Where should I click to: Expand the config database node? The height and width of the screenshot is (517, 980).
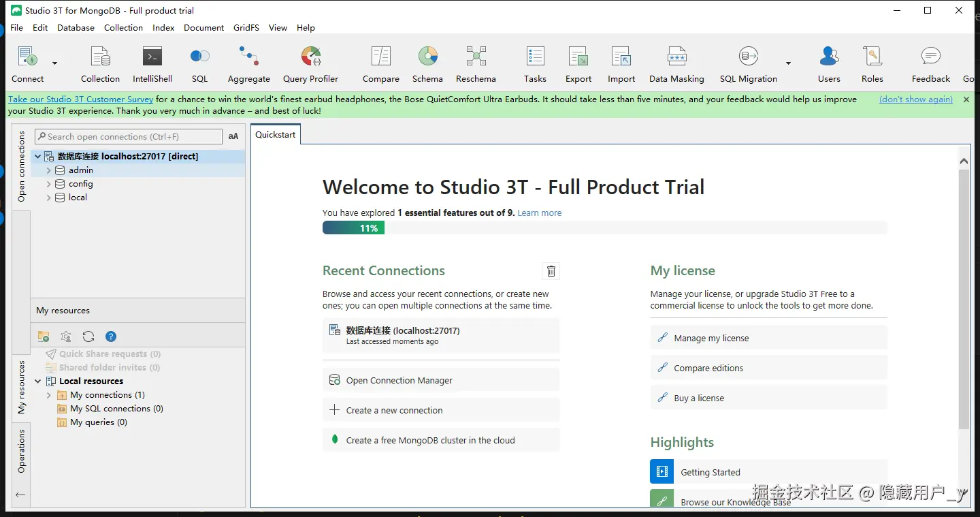pyautogui.click(x=48, y=184)
